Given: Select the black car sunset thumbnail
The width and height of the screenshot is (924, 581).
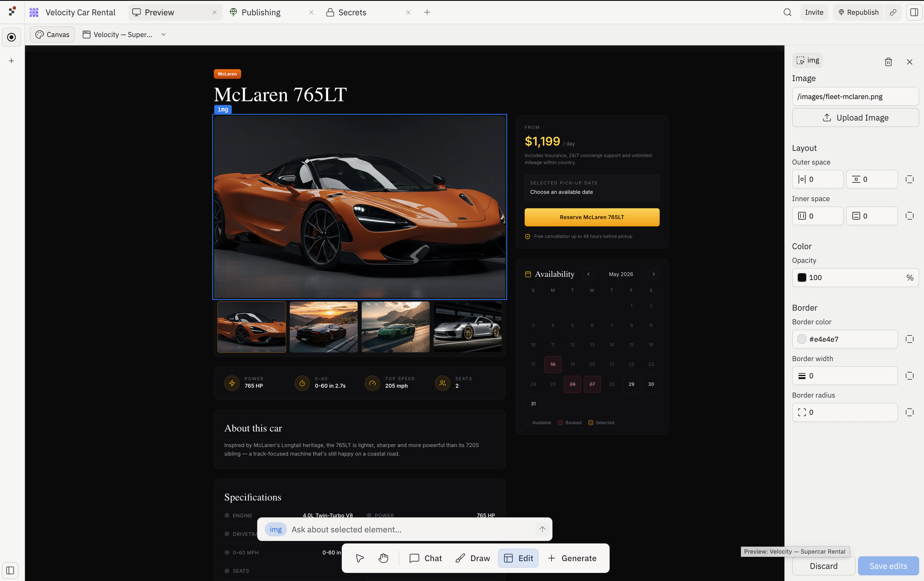Looking at the screenshot, I should point(323,326).
